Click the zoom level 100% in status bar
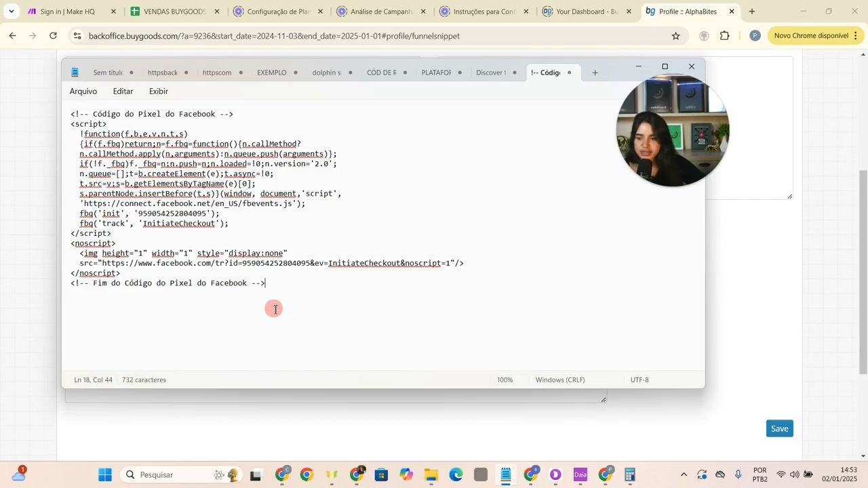 coord(505,380)
